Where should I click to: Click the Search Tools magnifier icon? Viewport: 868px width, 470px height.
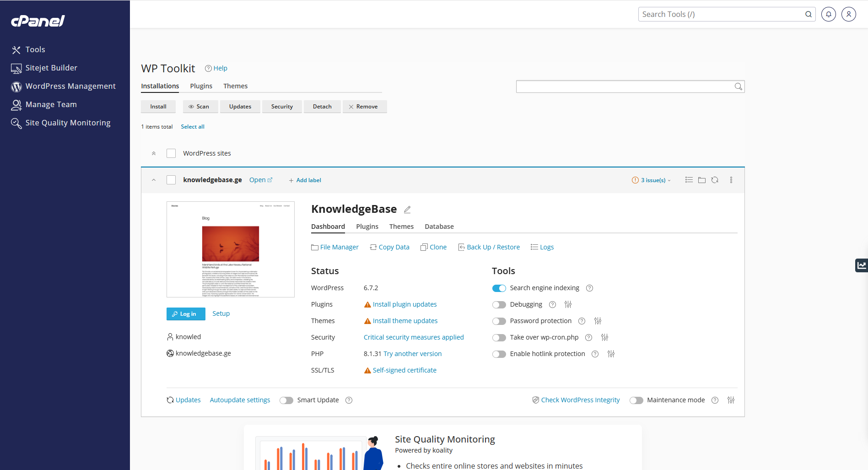point(809,14)
